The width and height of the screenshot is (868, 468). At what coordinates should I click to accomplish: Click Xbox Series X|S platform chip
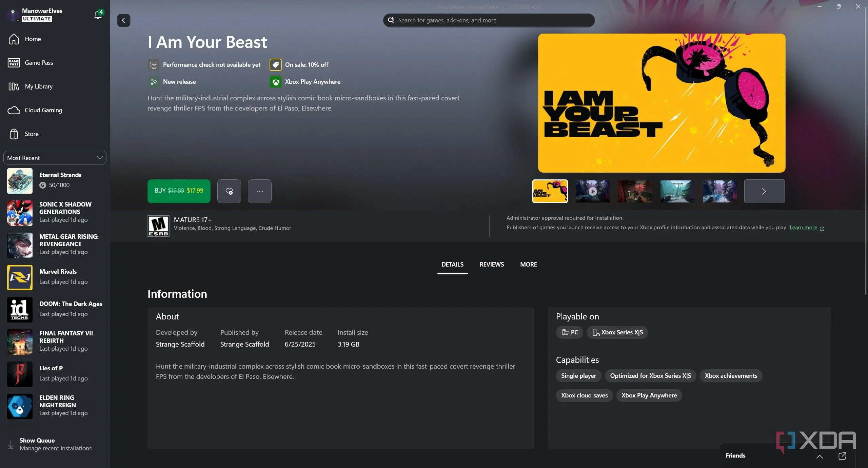click(617, 332)
